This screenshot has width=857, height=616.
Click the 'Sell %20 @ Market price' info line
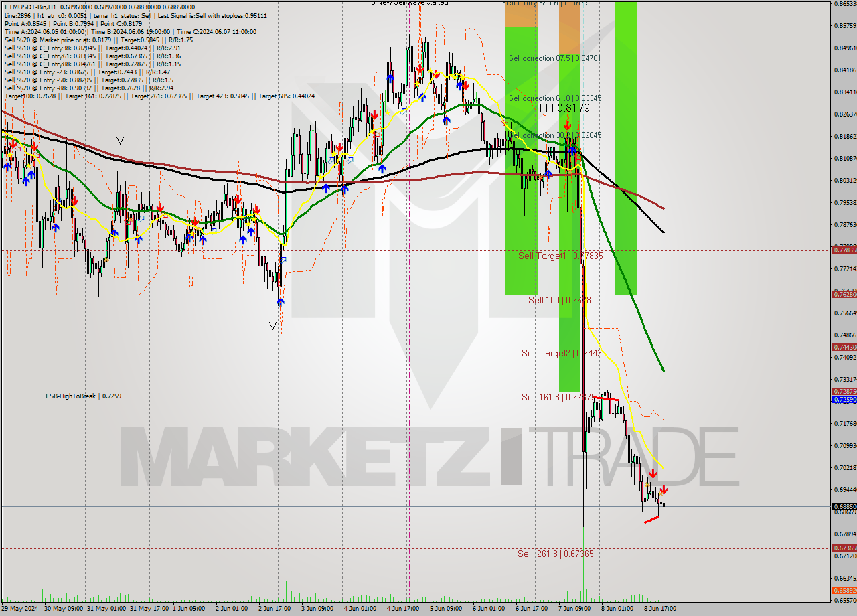coord(98,40)
